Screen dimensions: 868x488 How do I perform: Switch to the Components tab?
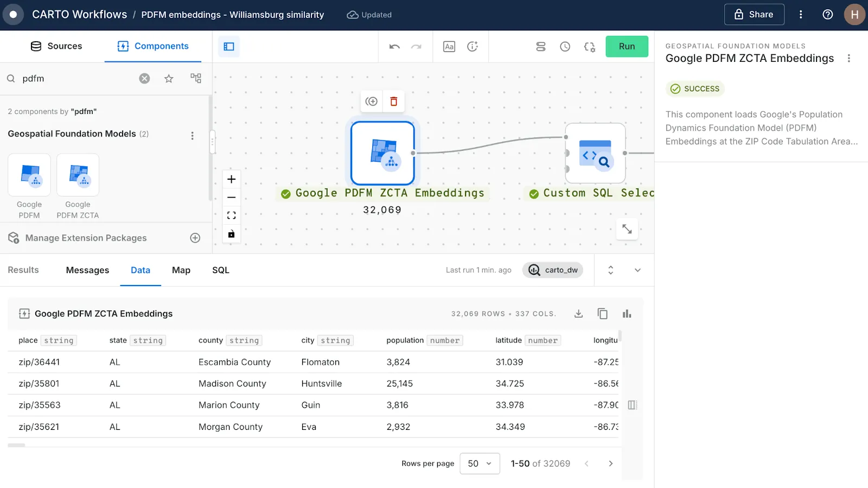click(x=153, y=46)
